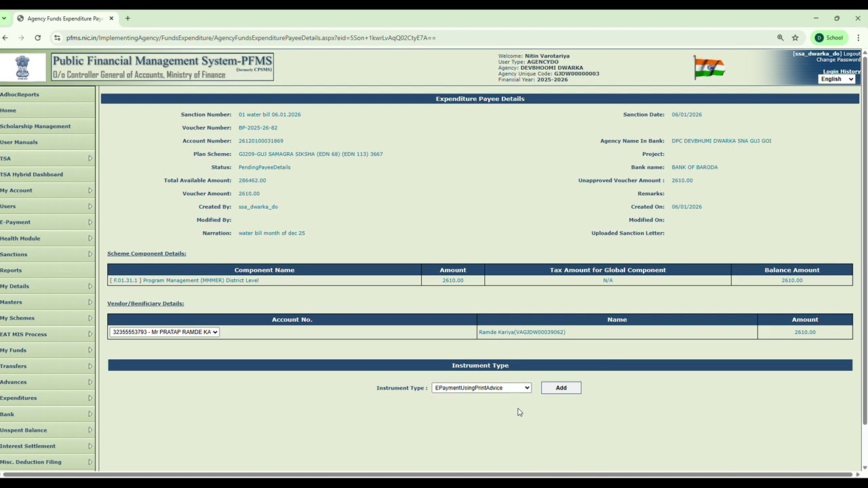
Task: Open the School profile button
Action: (829, 38)
